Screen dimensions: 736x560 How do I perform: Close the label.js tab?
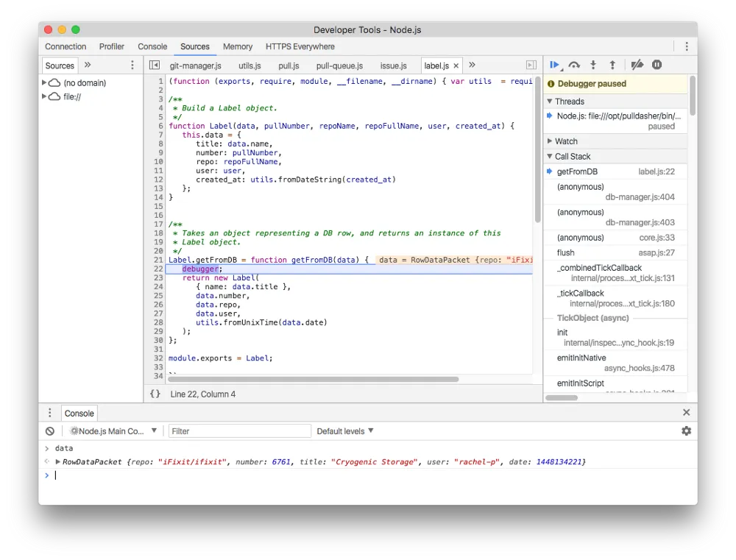pos(456,65)
